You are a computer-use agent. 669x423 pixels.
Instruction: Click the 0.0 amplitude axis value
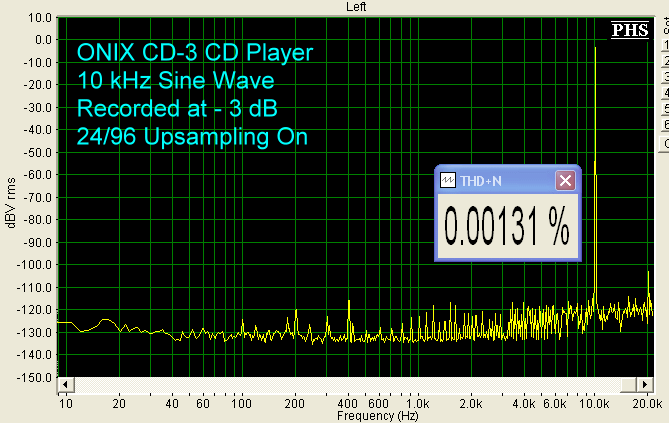[x=43, y=40]
